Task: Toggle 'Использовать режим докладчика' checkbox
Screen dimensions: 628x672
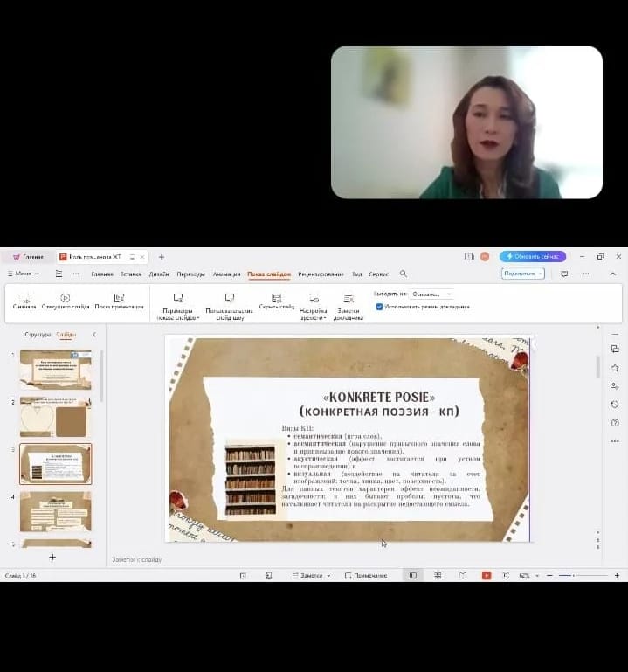Action: 379,307
